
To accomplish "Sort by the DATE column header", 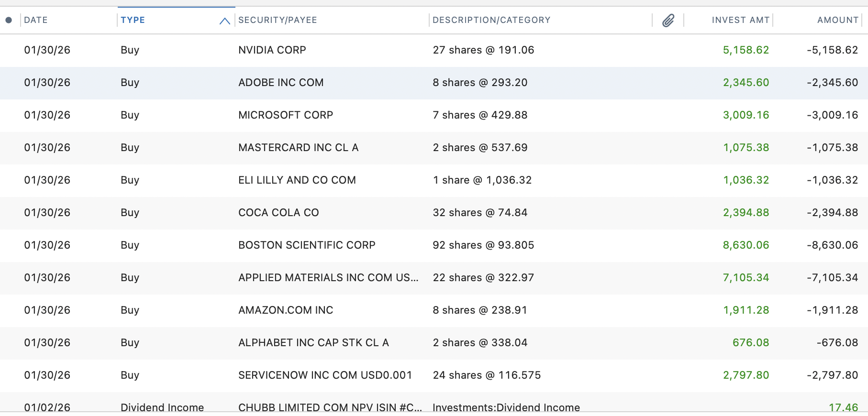I will [36, 20].
